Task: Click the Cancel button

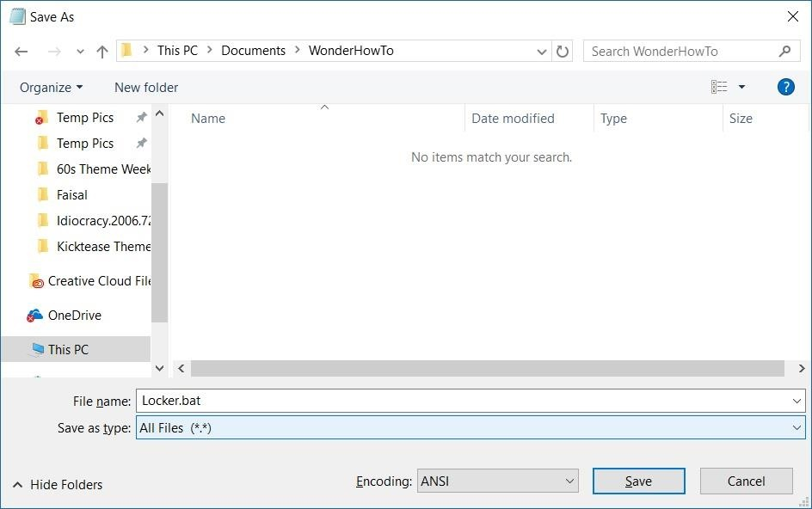Action: pos(746,481)
